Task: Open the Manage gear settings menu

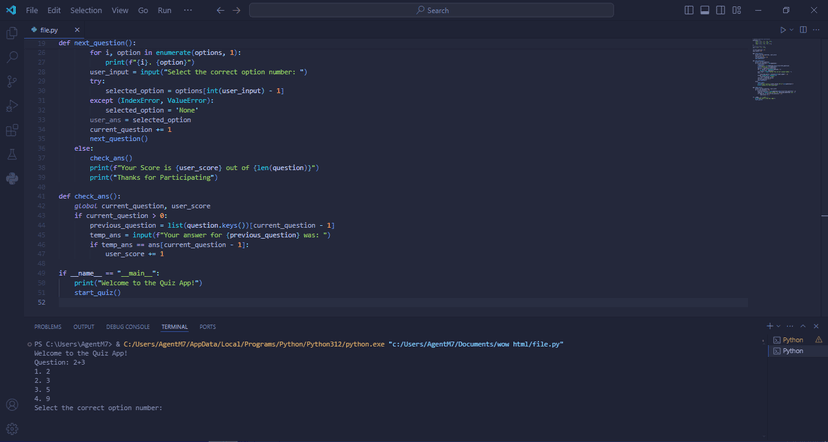Action: point(12,428)
